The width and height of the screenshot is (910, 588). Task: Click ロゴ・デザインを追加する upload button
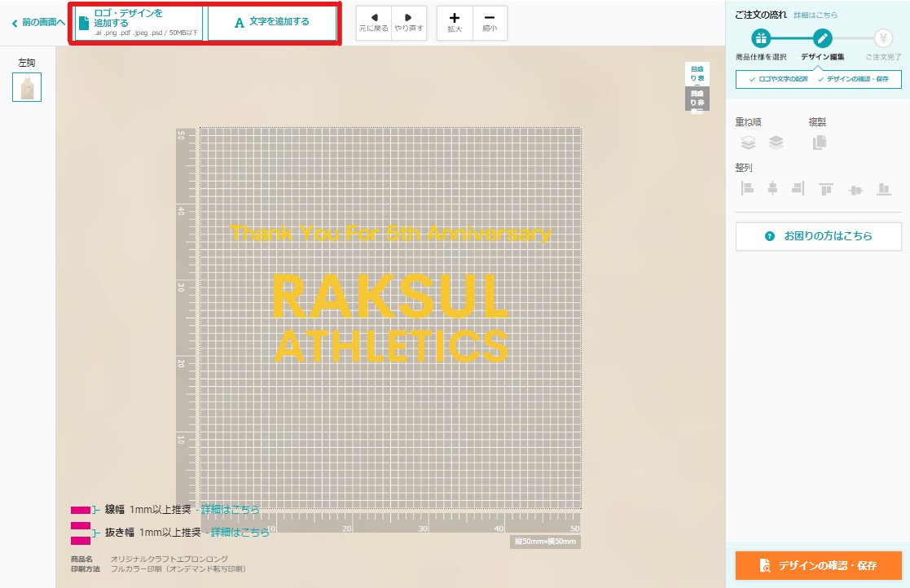click(x=138, y=23)
